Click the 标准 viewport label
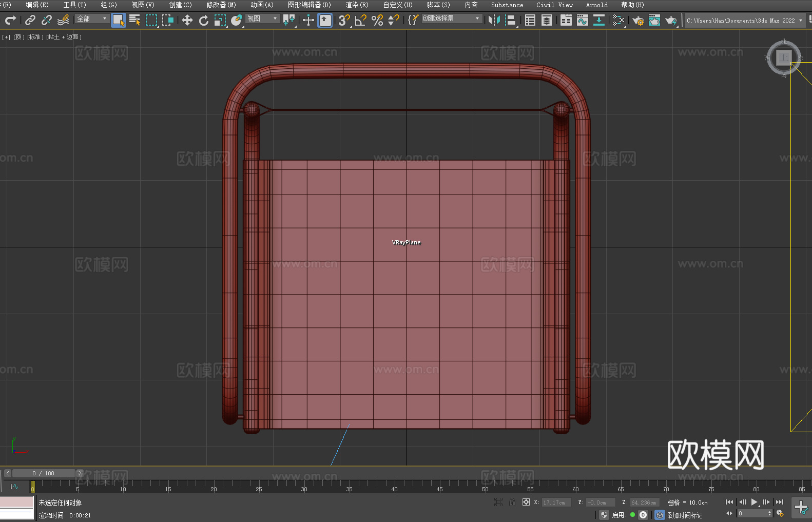This screenshot has width=812, height=522. (35, 37)
